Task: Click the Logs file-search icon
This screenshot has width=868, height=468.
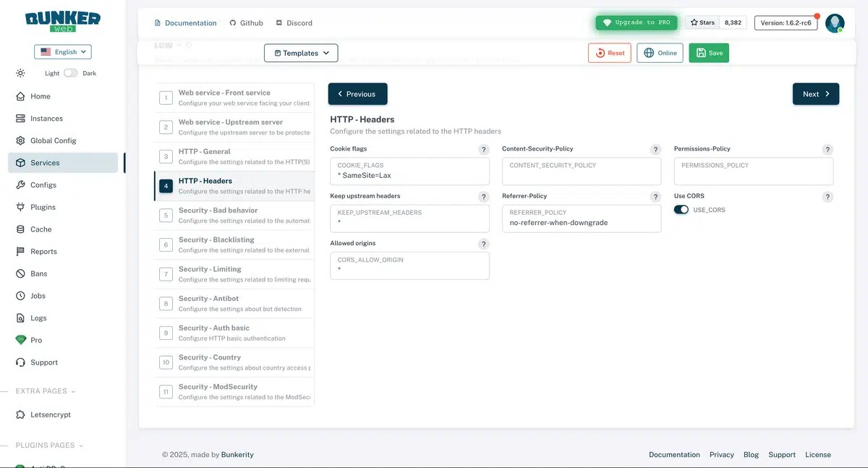Action: pos(20,318)
